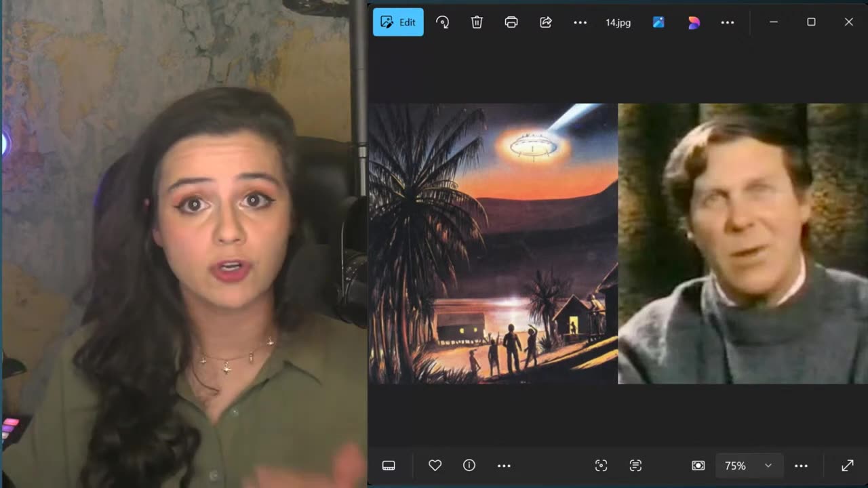Open the Edit image button

click(398, 22)
